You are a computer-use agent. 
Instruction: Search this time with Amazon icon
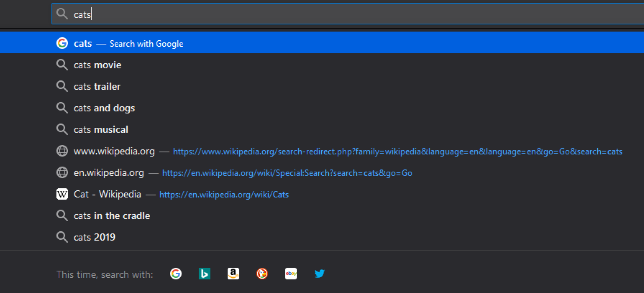[233, 274]
